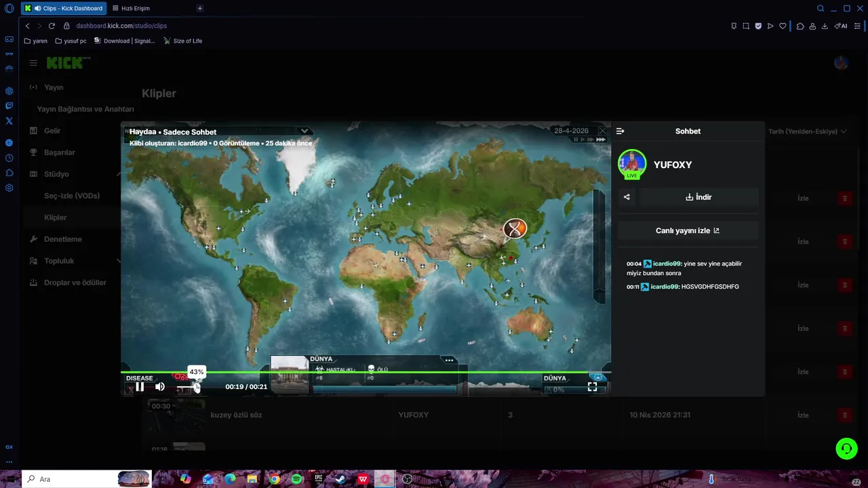
Task: Open Twitch from the Opera sidebar
Action: [9, 106]
